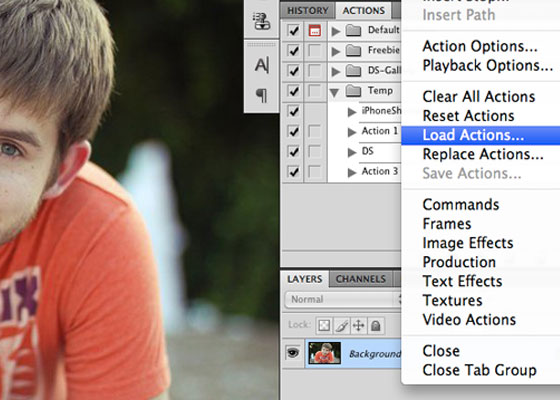Image resolution: width=560 pixels, height=400 pixels.
Task: Load the Textures action set
Action: [452, 301]
